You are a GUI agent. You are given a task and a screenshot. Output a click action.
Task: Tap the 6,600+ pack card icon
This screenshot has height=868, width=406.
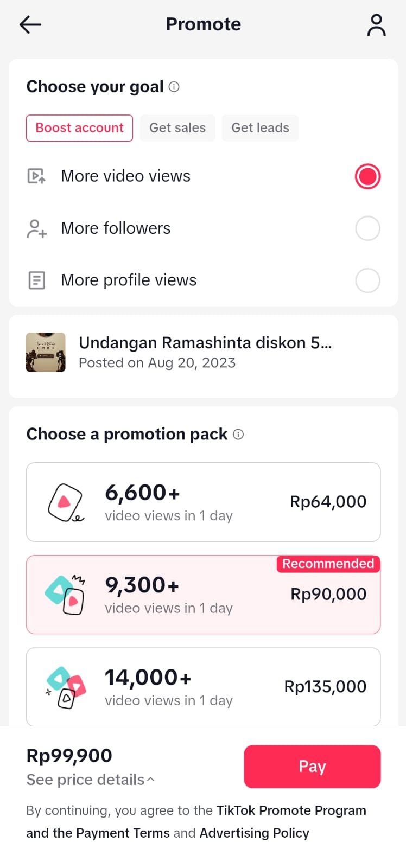pyautogui.click(x=65, y=502)
